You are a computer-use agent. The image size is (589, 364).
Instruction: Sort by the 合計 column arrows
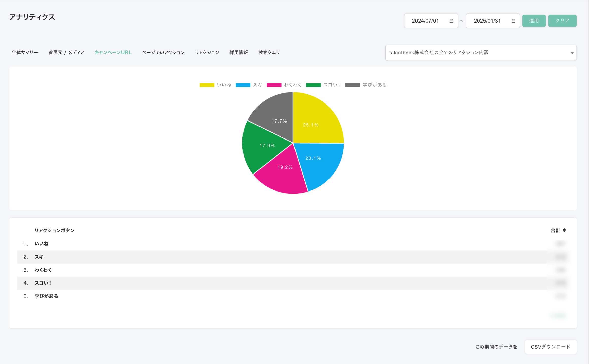(x=564, y=230)
